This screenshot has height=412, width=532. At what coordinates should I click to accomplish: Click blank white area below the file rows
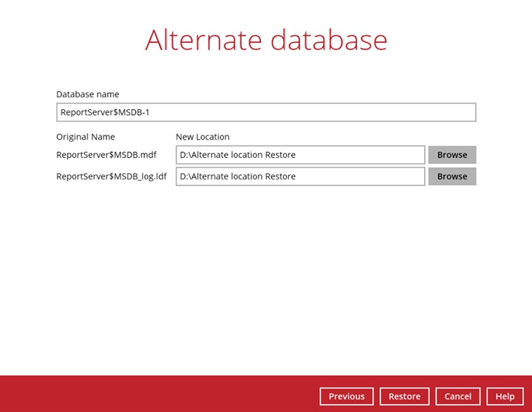point(266,281)
